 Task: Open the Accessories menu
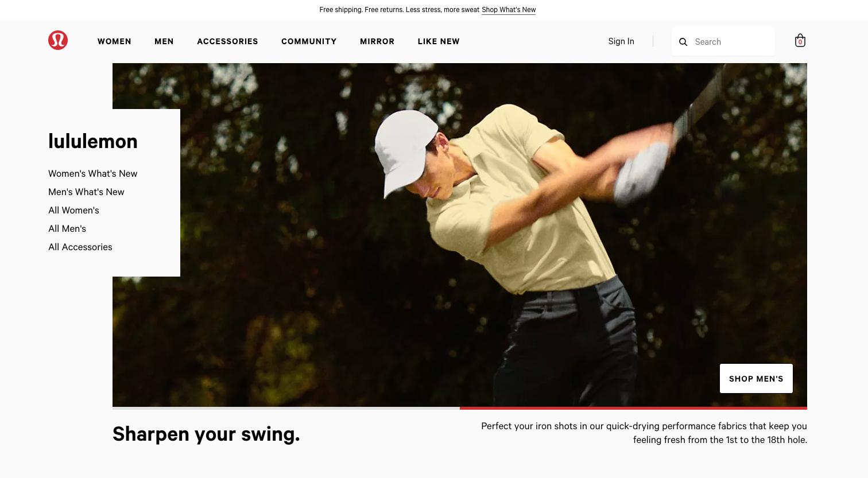(227, 41)
